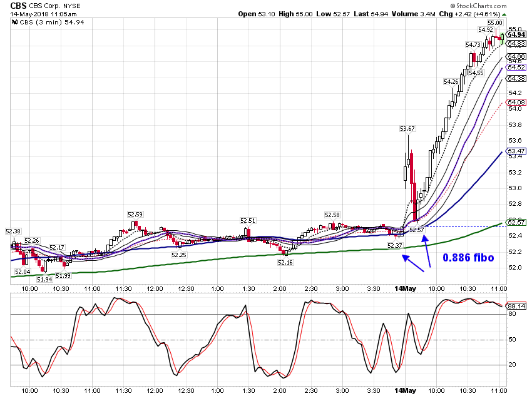
Task: Click the green 52.57 moving average tag
Action: pyautogui.click(x=516, y=222)
